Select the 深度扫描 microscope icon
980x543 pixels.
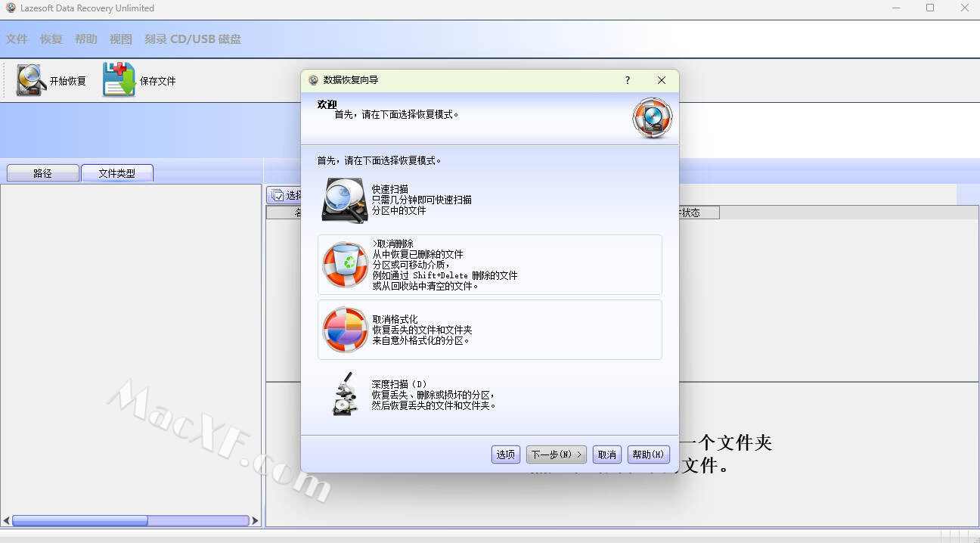[345, 393]
